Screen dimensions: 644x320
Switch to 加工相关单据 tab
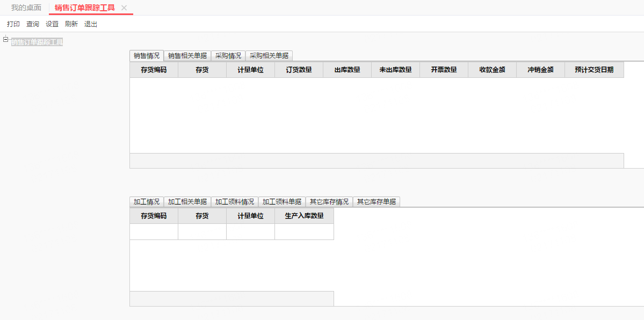(187, 202)
